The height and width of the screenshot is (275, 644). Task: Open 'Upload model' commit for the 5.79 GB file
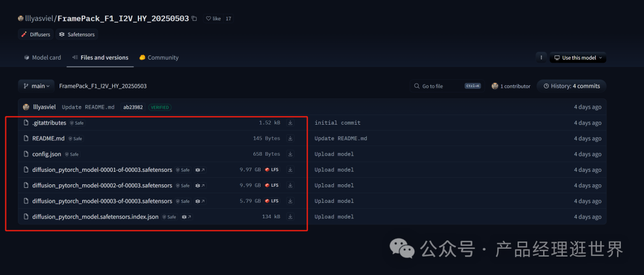(335, 201)
